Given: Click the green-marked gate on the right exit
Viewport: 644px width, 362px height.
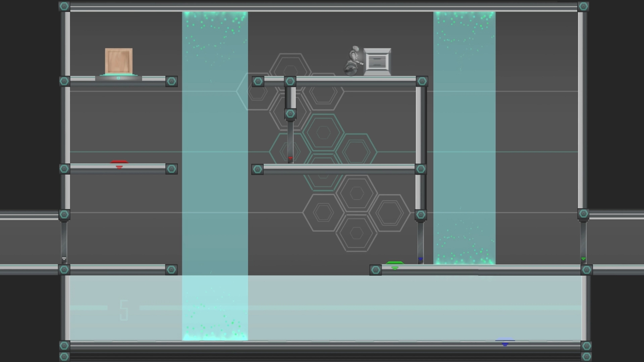Looking at the screenshot, I should coord(583,243).
